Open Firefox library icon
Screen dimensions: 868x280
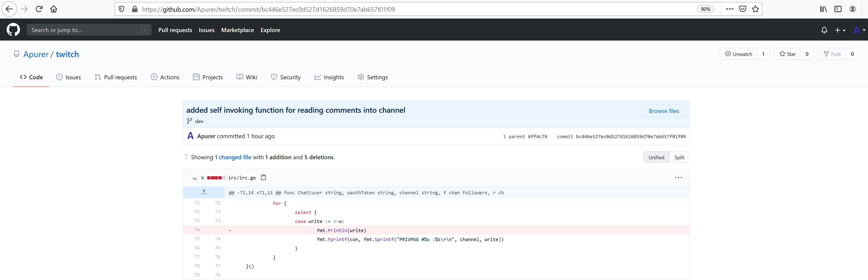(x=823, y=9)
